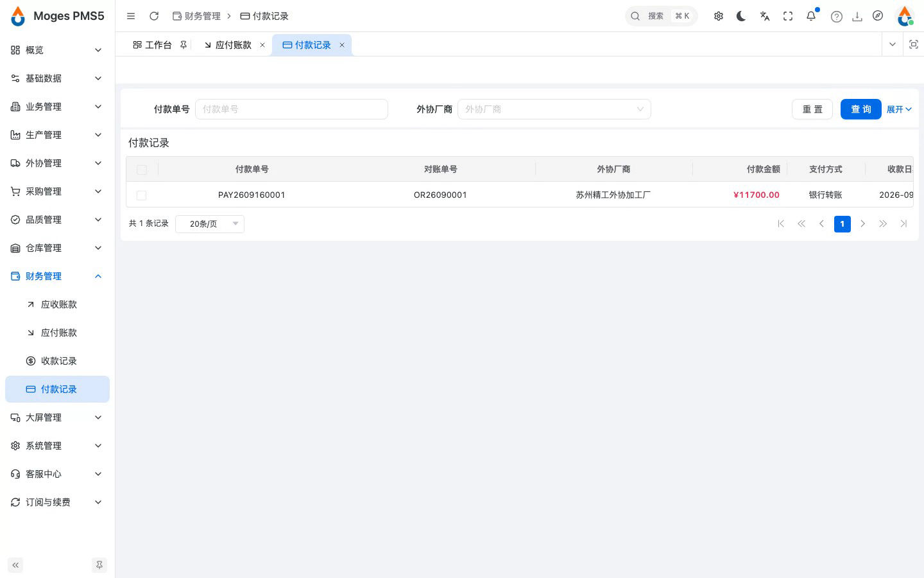Expand the 基础数据 sidebar menu
This screenshot has height=578, width=924.
[x=57, y=78]
